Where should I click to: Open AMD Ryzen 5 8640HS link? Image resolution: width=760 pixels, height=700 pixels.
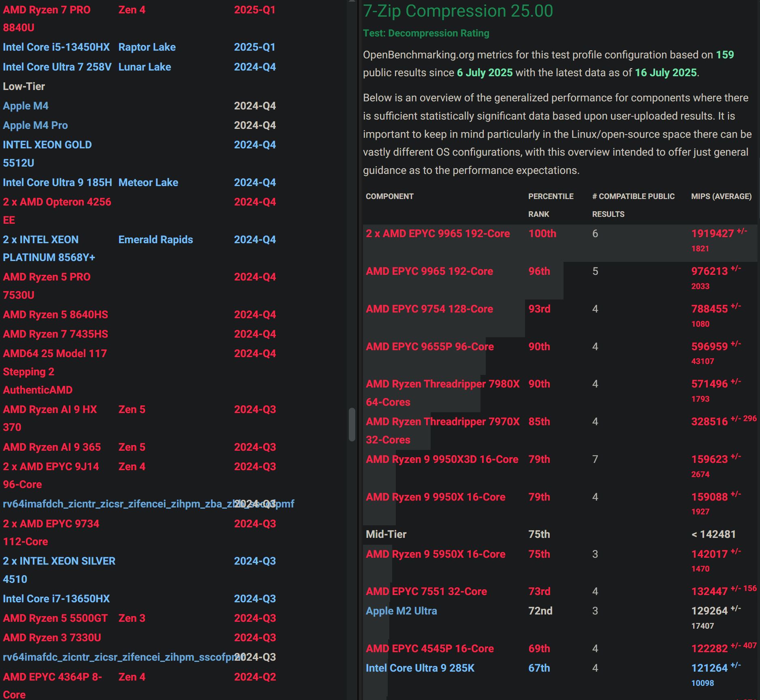[56, 315]
